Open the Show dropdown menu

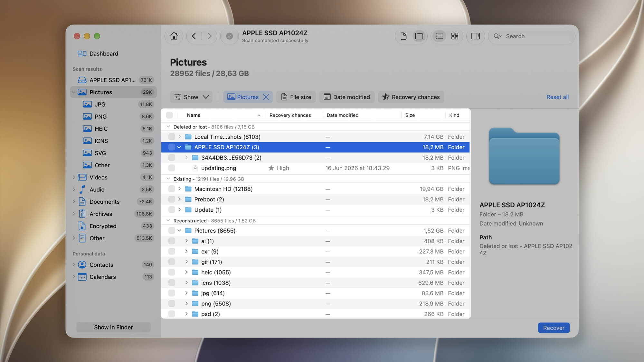pyautogui.click(x=191, y=97)
